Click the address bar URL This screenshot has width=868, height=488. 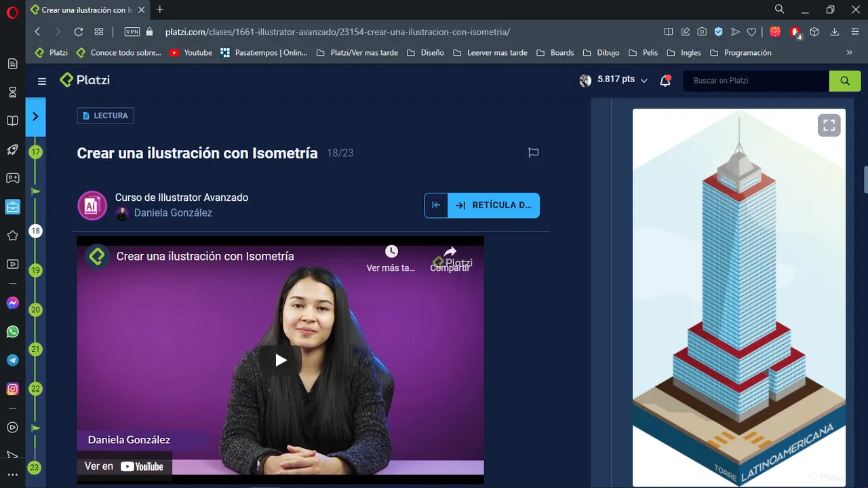338,32
